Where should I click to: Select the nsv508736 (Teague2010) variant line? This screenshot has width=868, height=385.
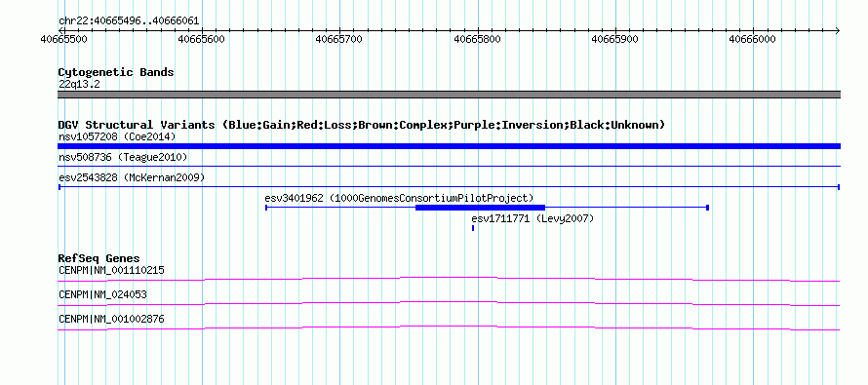pos(449,166)
